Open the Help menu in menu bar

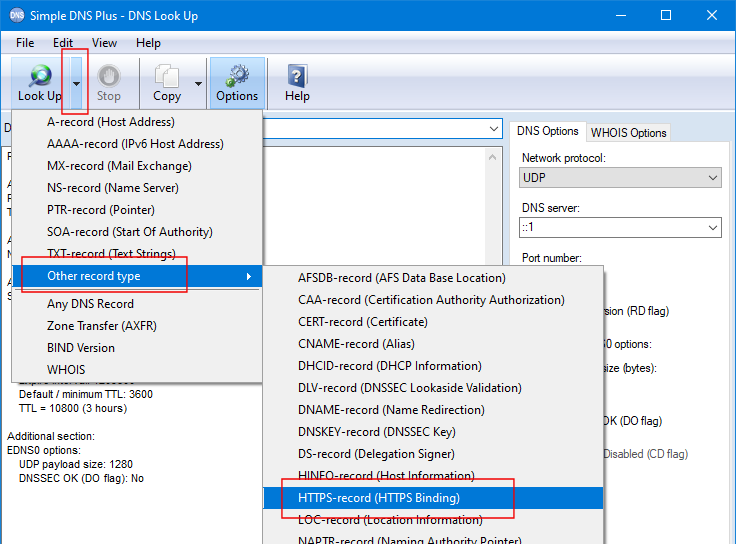tap(148, 43)
